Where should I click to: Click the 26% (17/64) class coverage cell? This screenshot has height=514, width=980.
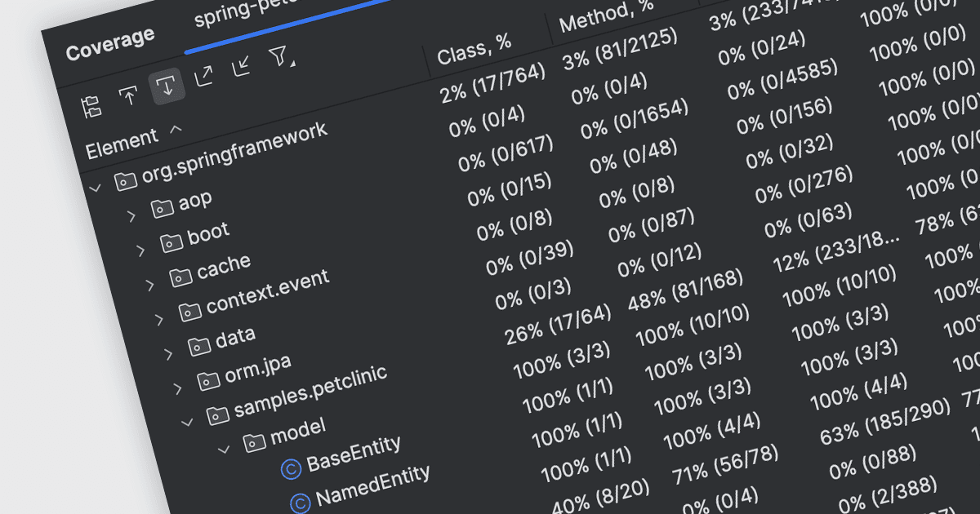coord(558,325)
